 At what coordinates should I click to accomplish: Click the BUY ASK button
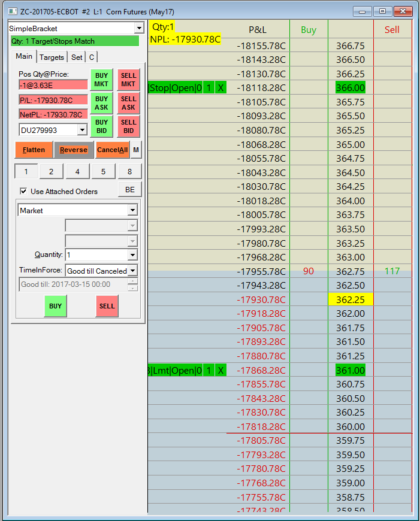pos(101,103)
